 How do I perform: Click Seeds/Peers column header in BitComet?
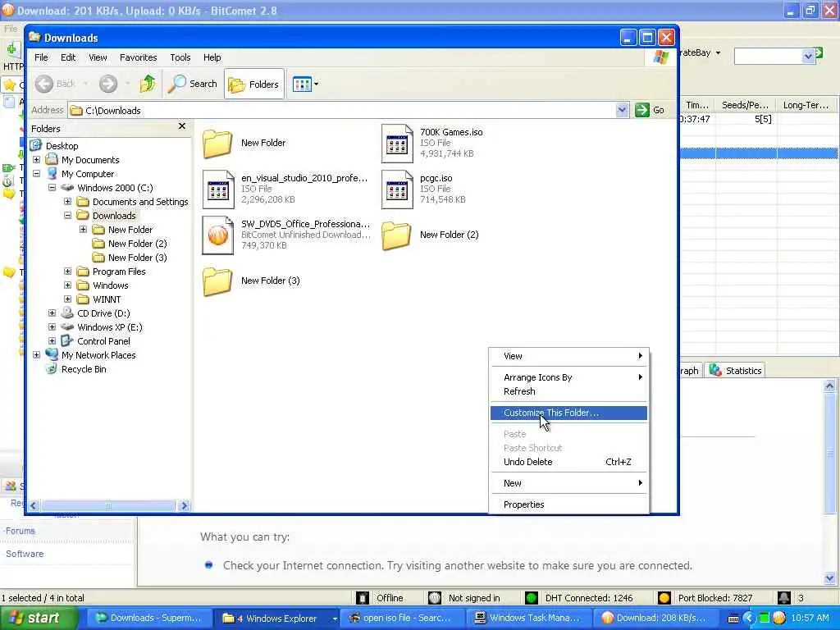[745, 105]
